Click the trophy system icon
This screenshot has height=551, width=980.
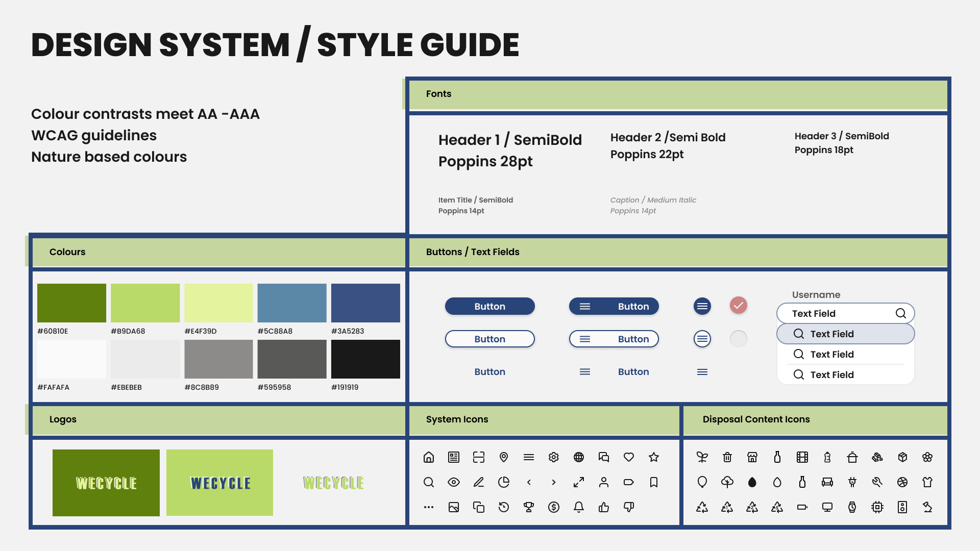(x=529, y=507)
